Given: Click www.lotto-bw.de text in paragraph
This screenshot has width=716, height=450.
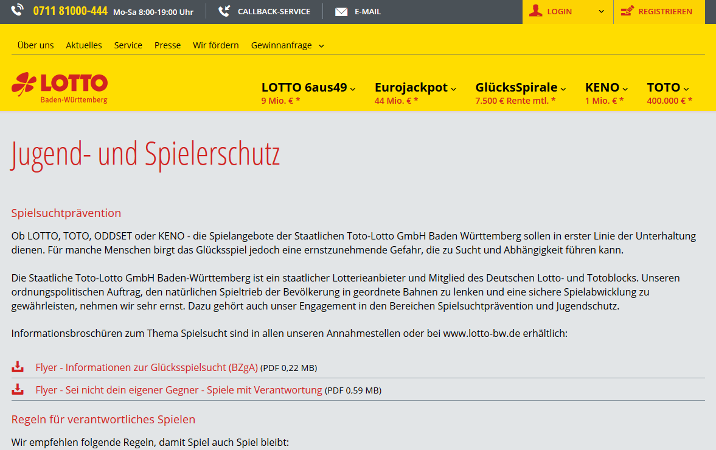Looking at the screenshot, I should [482, 334].
